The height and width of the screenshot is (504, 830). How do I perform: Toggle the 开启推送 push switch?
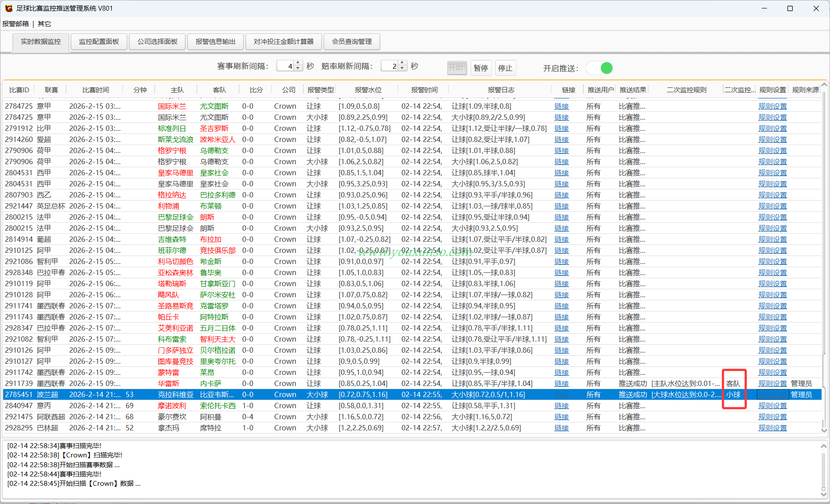click(x=600, y=68)
